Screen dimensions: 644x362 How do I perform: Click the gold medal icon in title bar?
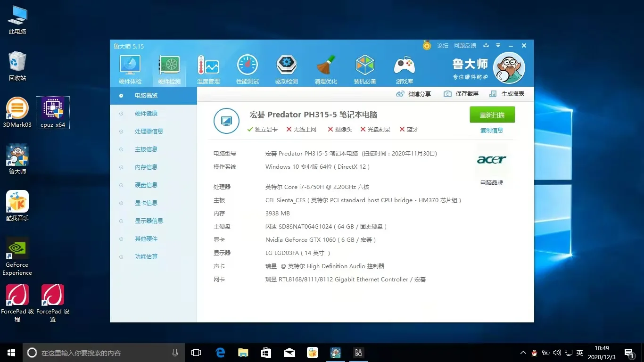tap(427, 45)
